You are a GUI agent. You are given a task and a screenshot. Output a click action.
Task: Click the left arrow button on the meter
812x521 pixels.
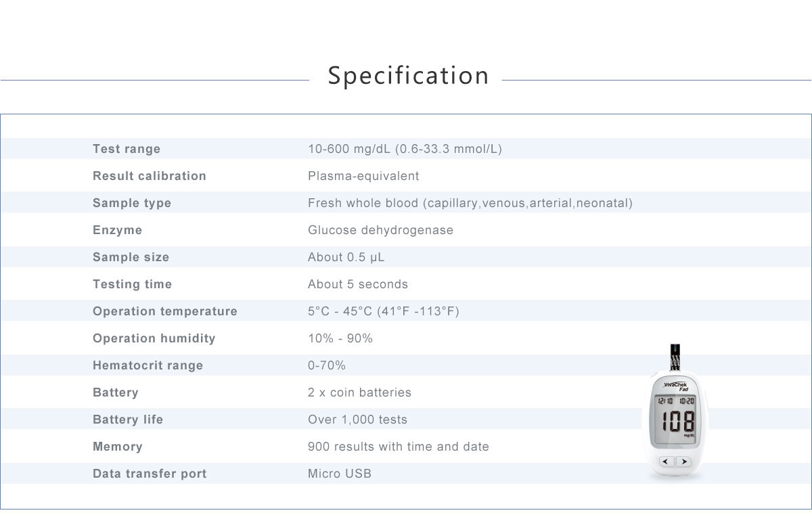pyautogui.click(x=666, y=461)
